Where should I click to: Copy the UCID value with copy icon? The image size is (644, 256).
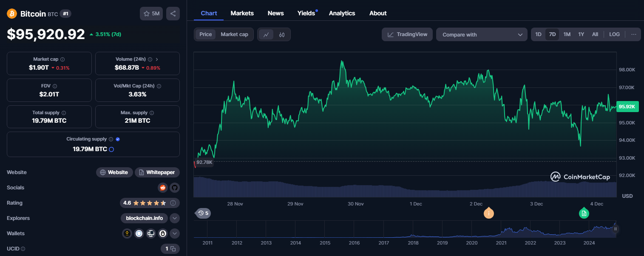point(173,249)
